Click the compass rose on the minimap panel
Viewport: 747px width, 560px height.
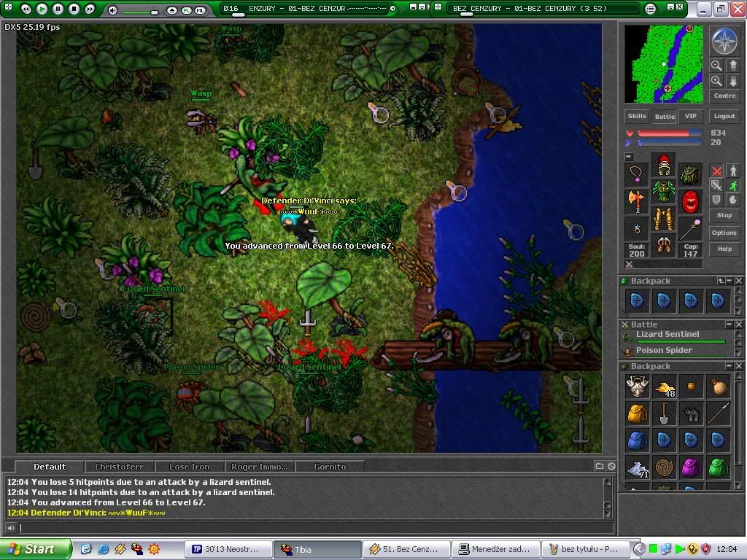pyautogui.click(x=724, y=41)
